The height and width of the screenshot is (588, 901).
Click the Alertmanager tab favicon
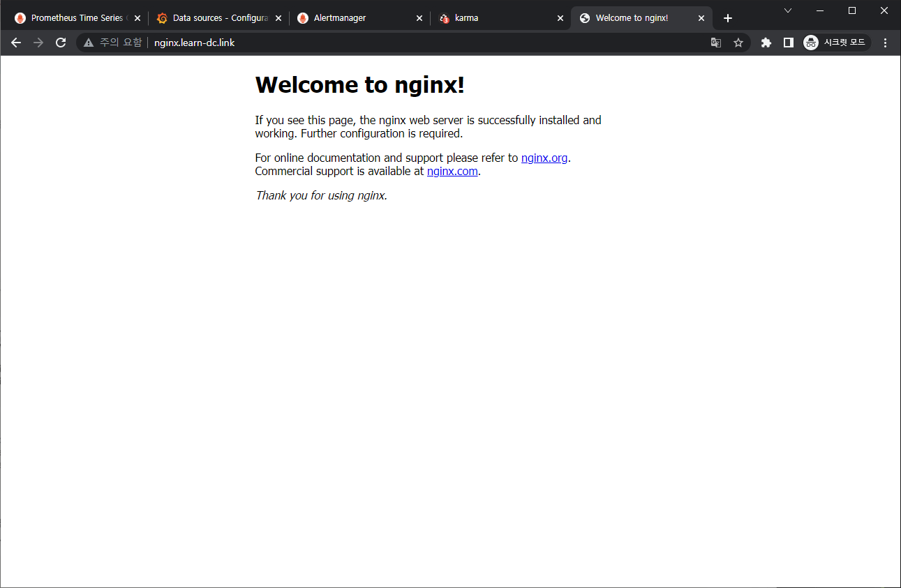pyautogui.click(x=302, y=17)
